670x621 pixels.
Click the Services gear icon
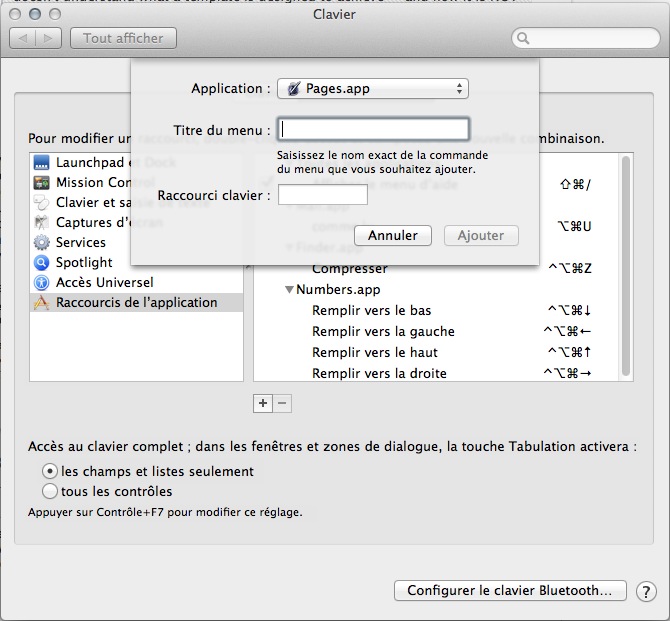pos(41,242)
